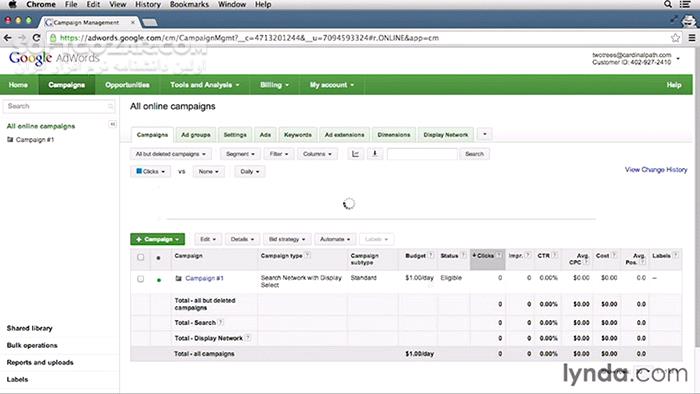This screenshot has height=394, width=700.
Task: Open the Chrome History menu
Action: tap(147, 4)
